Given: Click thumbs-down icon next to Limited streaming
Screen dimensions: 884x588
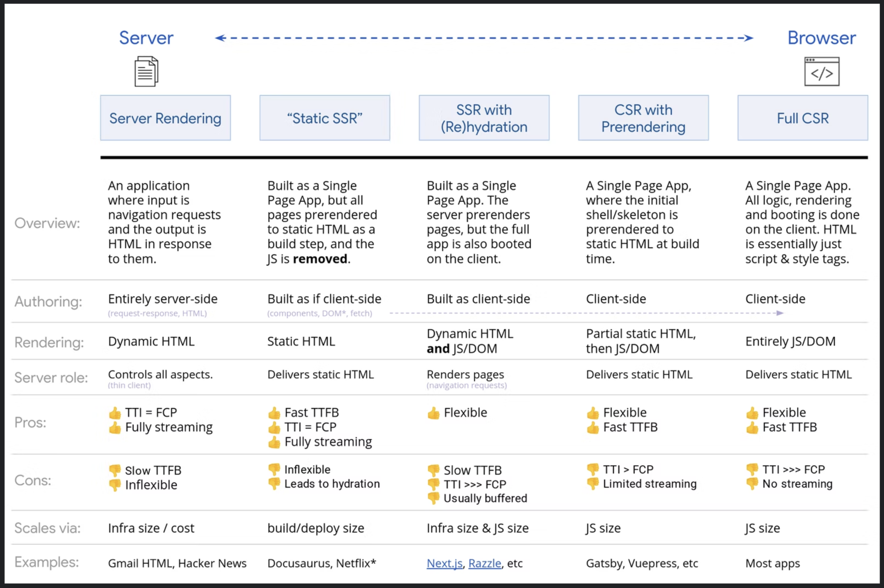Looking at the screenshot, I should (x=593, y=483).
